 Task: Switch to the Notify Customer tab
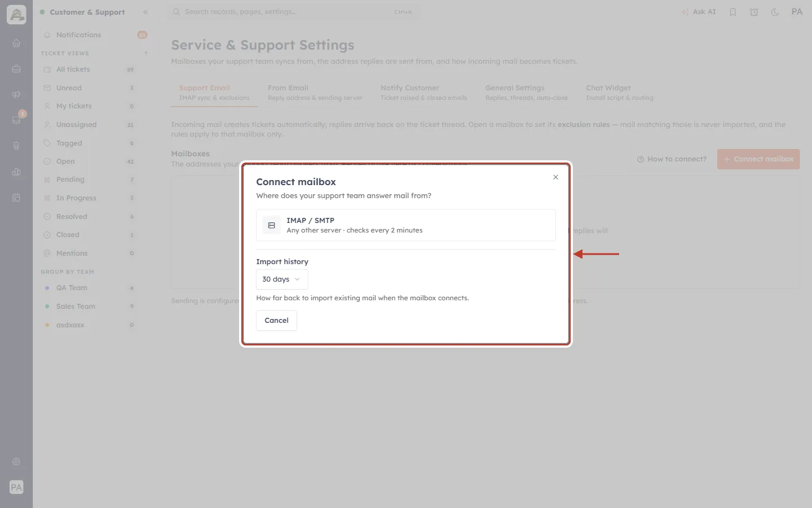coord(424,93)
